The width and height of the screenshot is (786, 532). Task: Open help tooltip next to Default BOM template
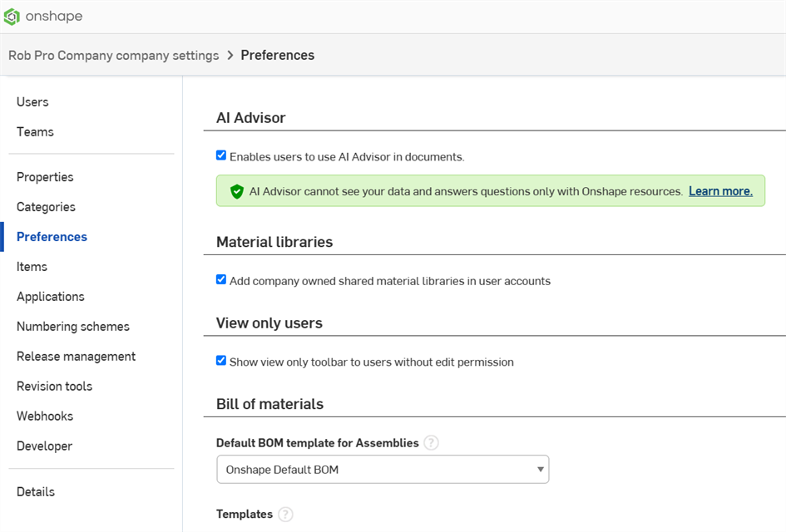431,443
